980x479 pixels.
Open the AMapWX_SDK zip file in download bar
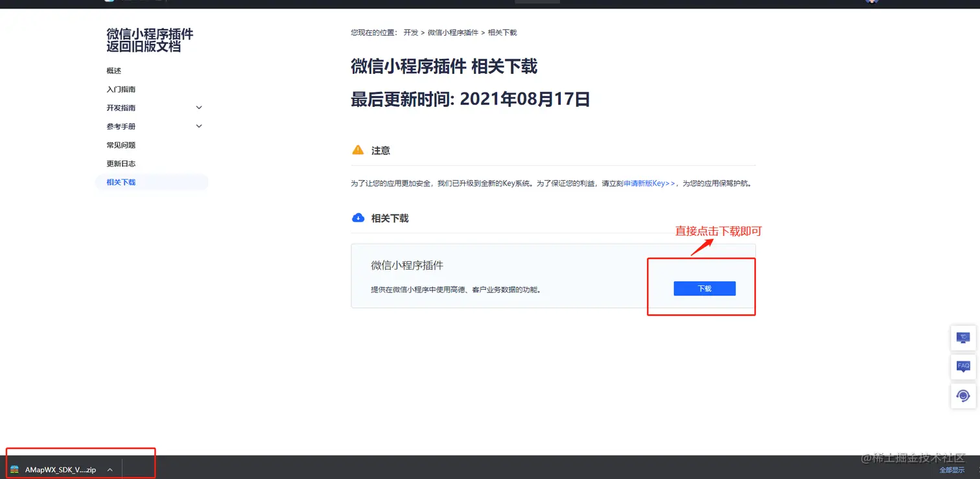pos(60,470)
